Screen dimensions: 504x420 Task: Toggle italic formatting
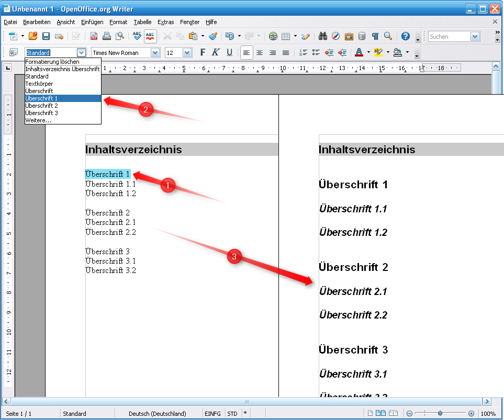[x=215, y=52]
